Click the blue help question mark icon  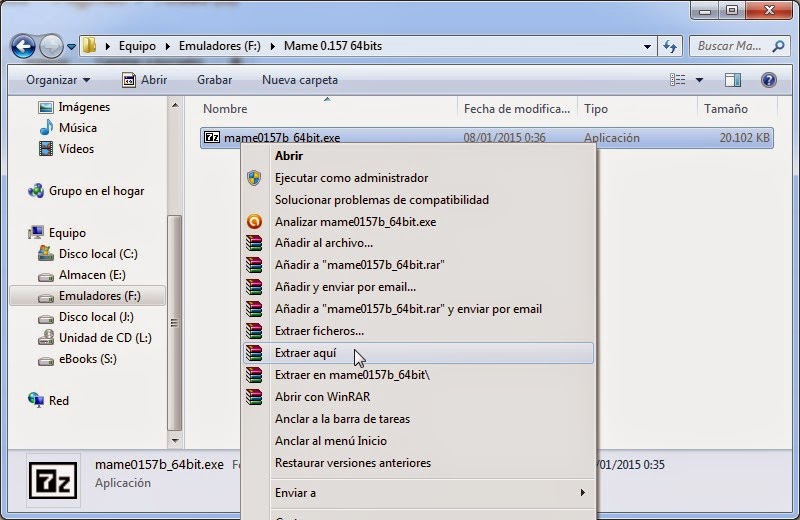(x=768, y=80)
